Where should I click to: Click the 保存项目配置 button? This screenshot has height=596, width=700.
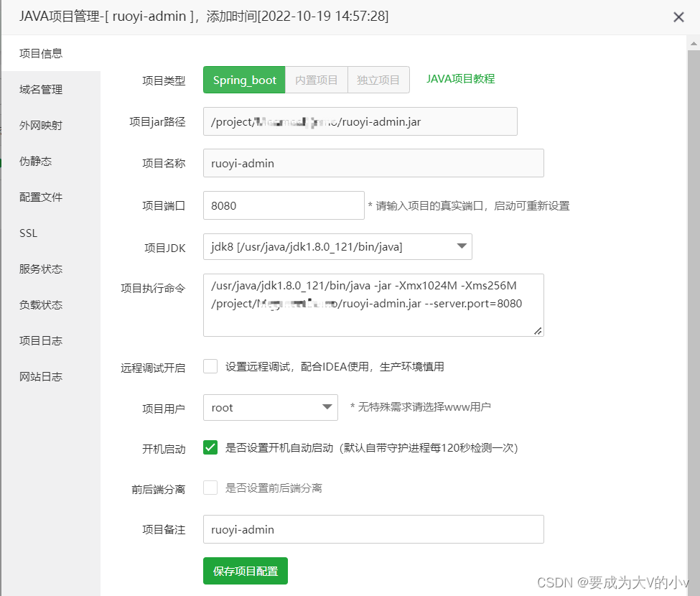point(245,571)
